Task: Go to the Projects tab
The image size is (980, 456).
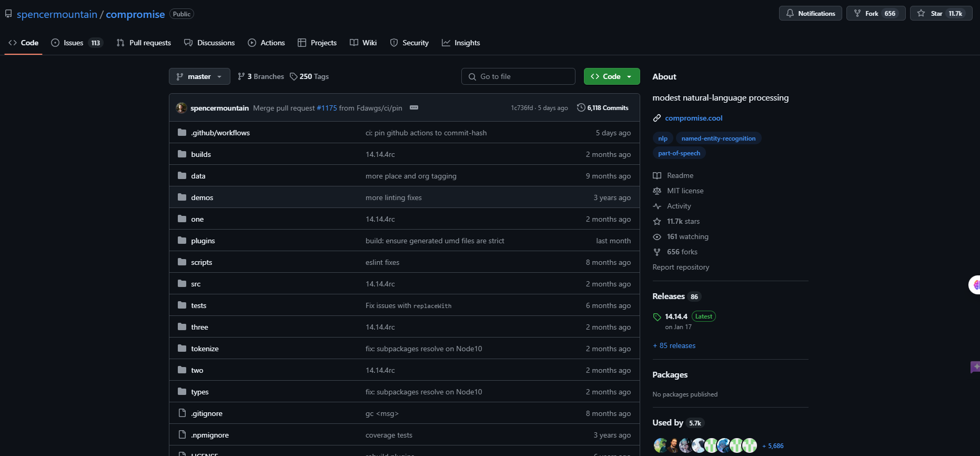Action: 317,43
